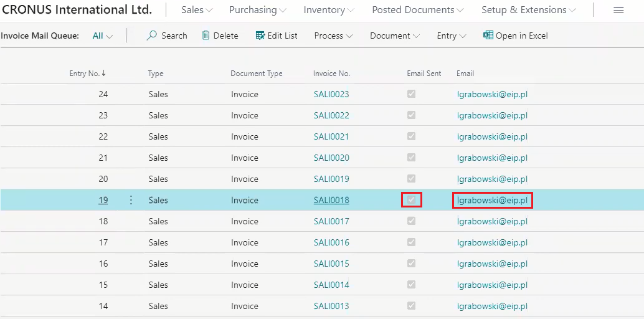Click the Email column header
The width and height of the screenshot is (644, 319).
tap(465, 74)
